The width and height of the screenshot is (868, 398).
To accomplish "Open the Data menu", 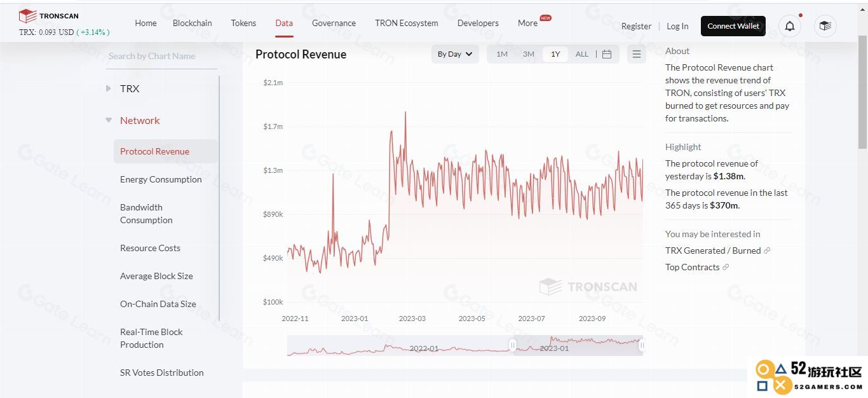I will 284,23.
